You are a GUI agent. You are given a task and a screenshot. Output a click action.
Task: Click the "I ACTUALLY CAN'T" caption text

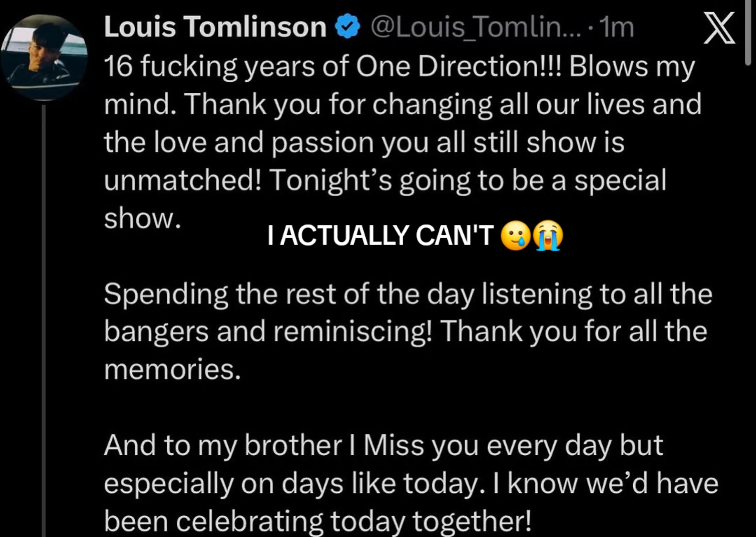coord(381,236)
